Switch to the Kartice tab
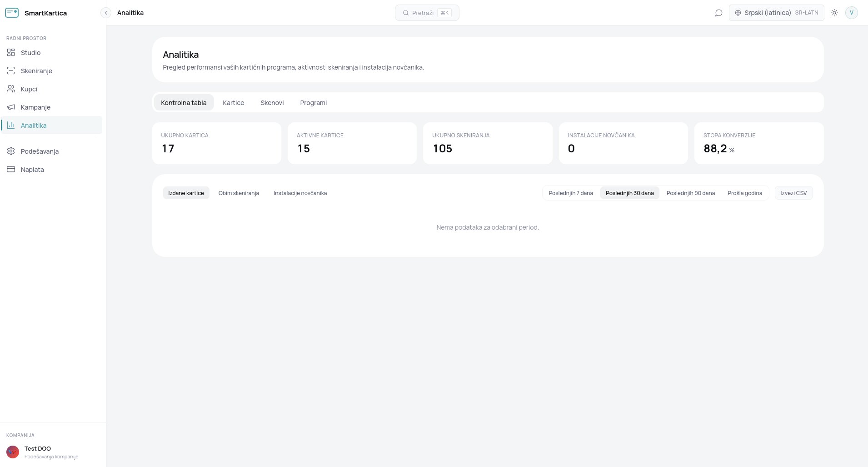The image size is (868, 467). coord(234,103)
